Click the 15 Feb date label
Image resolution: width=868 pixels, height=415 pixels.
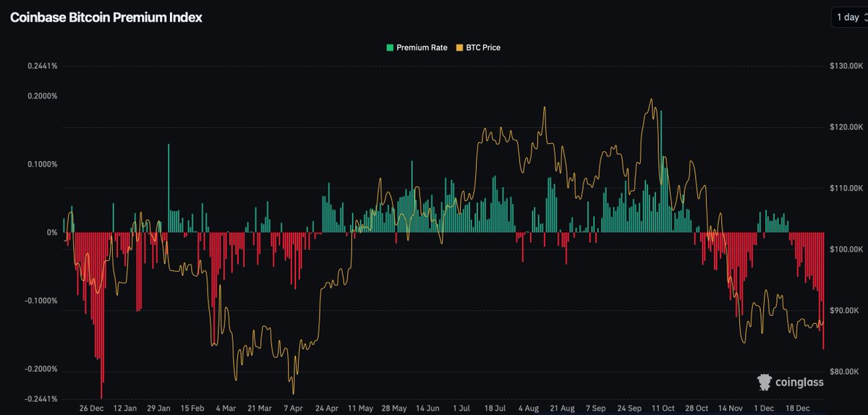[x=193, y=408]
